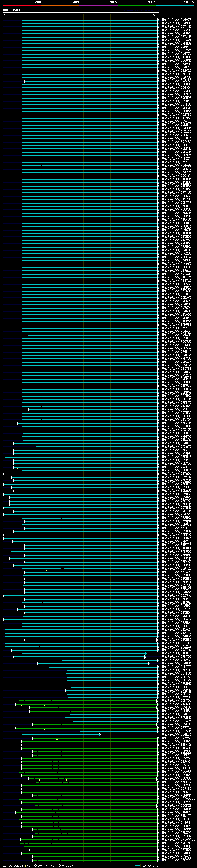Select hit label UniRef100_Q84UC1
The image size is (197, 868).
tap(177, 443)
